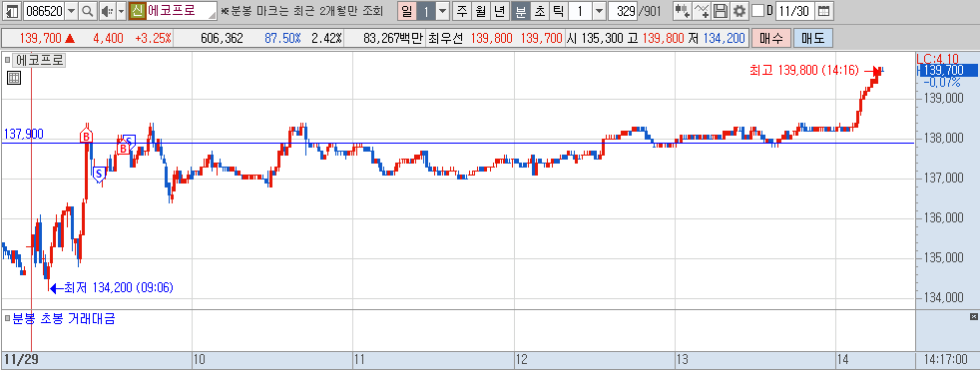Expand the stock code 086520 dropdown
Screen dimensions: 980x370
pos(71,11)
